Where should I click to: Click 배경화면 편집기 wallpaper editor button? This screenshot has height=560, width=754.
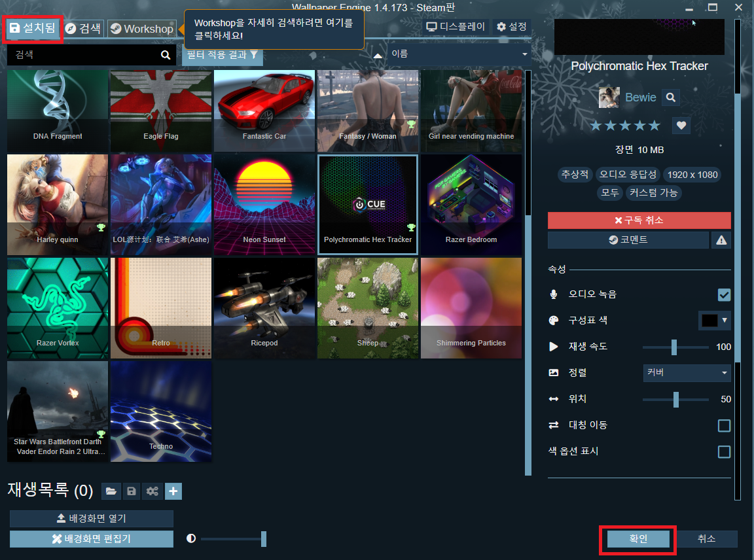[92, 539]
